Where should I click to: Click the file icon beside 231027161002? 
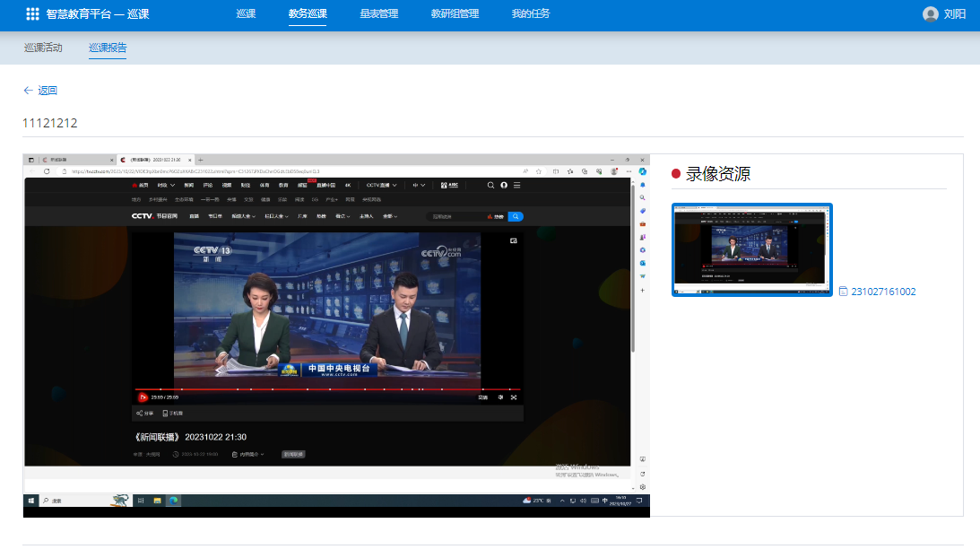tap(843, 292)
